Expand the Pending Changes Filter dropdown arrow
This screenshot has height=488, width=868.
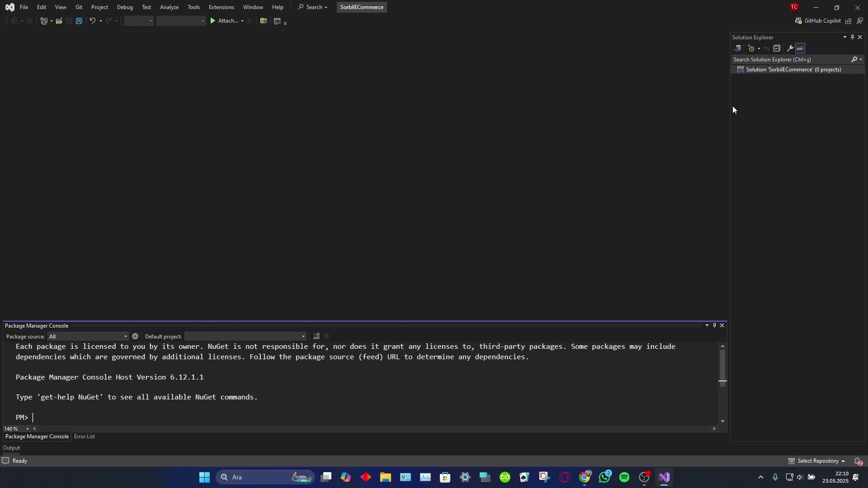(x=759, y=48)
